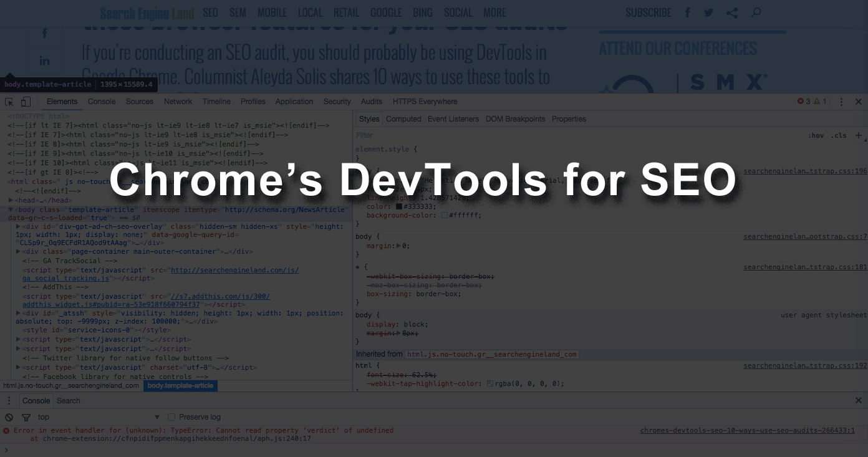The image size is (868, 457).
Task: Expand the div-gpt-ad-ch-seo-overlay node
Action: 18,227
